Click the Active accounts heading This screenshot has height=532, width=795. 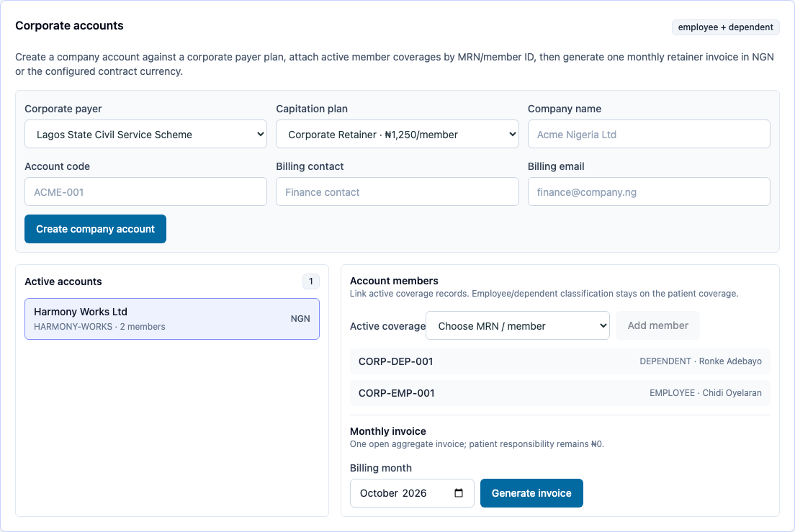pos(63,281)
